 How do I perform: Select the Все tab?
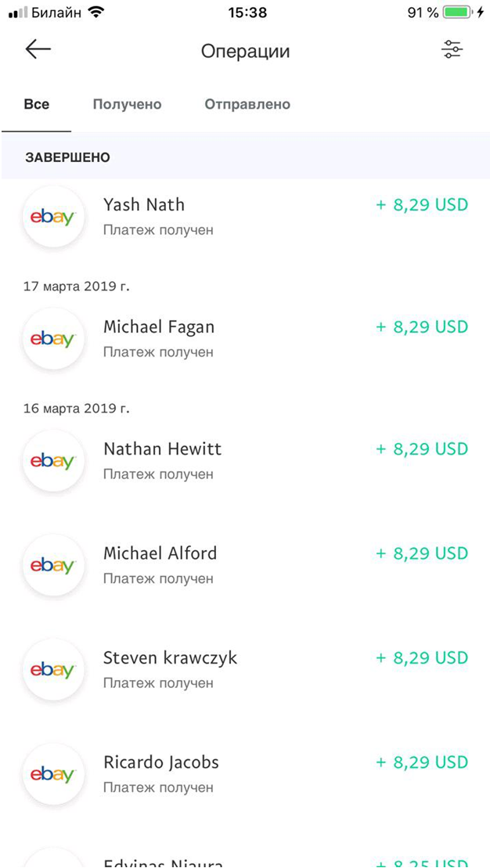[x=36, y=104]
